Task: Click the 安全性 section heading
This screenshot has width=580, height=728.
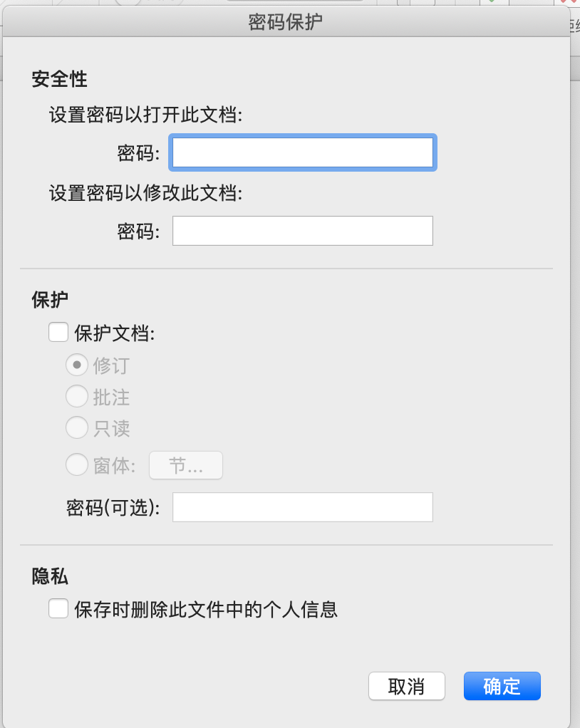Action: 59,79
